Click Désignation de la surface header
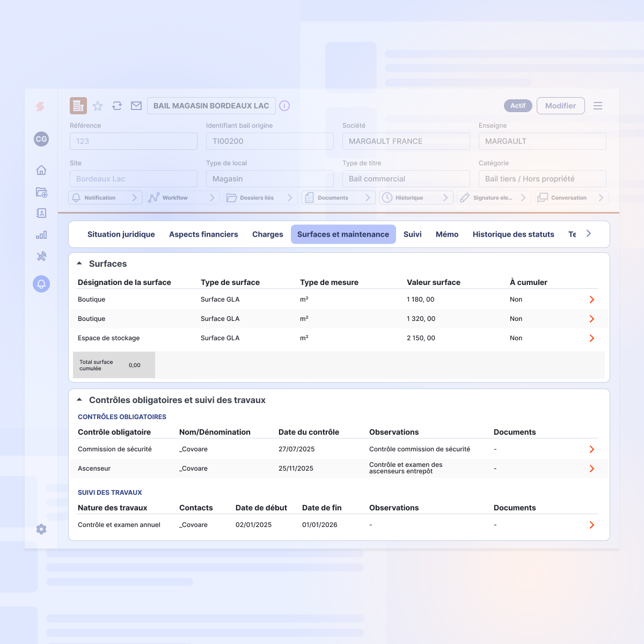This screenshot has width=644, height=644. point(125,282)
